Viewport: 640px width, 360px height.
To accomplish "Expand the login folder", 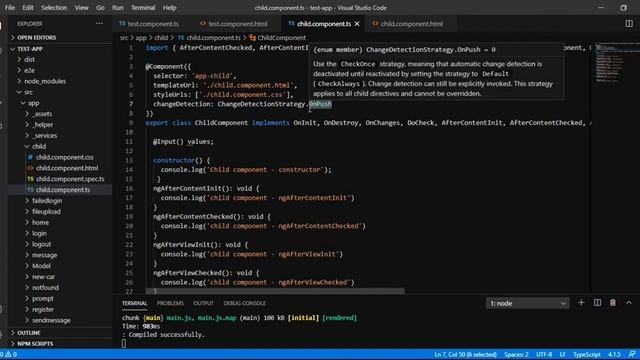I will pos(60,233).
